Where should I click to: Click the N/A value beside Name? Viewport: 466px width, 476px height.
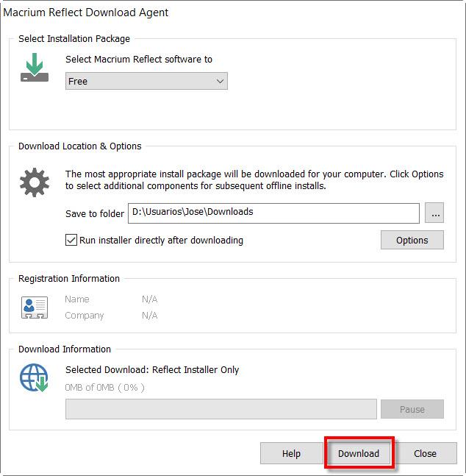[x=149, y=299]
